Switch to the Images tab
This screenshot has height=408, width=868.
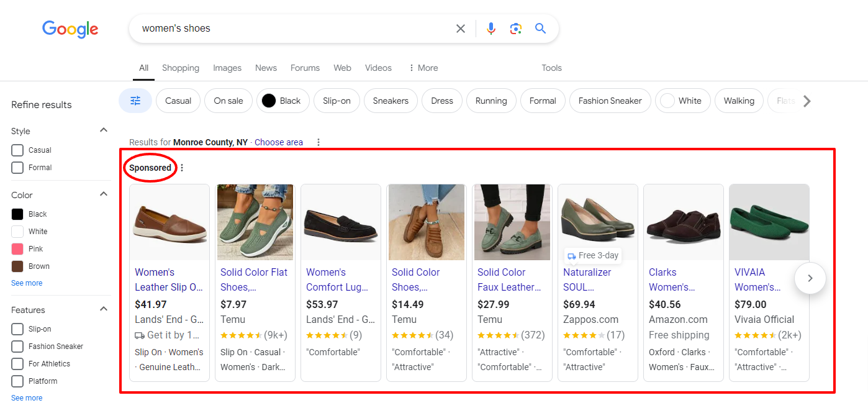227,68
